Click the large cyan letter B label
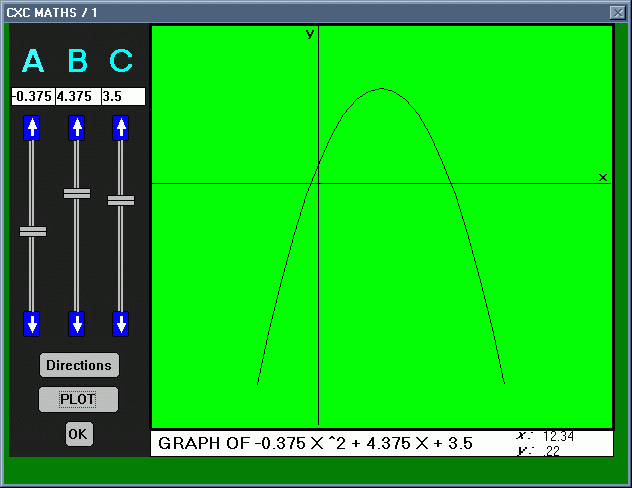 [77, 60]
